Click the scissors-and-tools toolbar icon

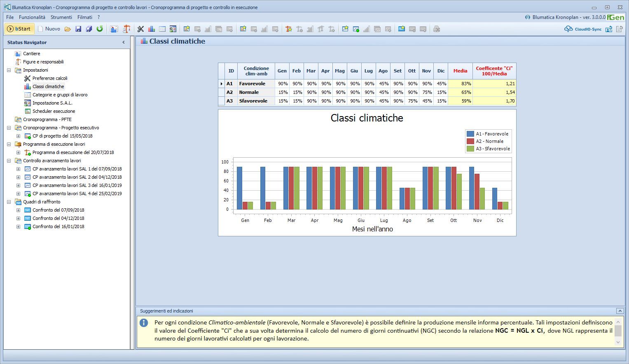pos(141,29)
